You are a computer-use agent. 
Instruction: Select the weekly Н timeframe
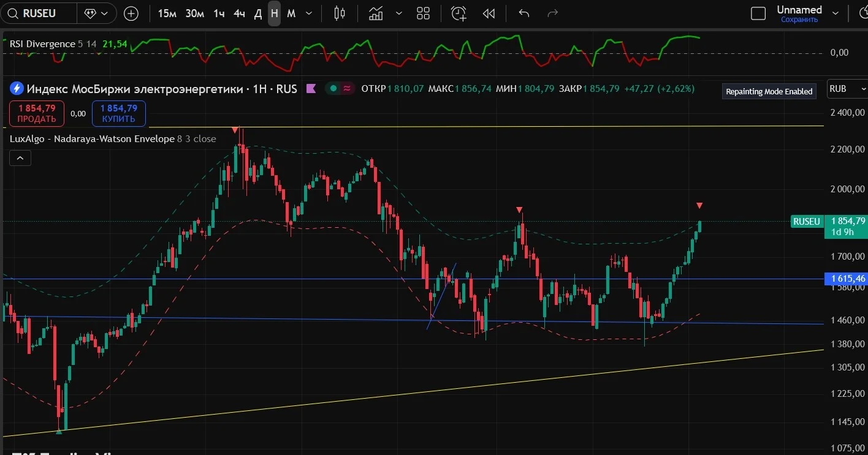tap(274, 13)
